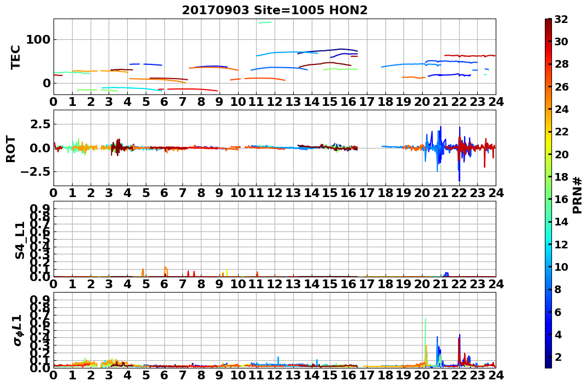
Task: Click the hour "21" tick below the S4_L1 panel
Action: 441,284
